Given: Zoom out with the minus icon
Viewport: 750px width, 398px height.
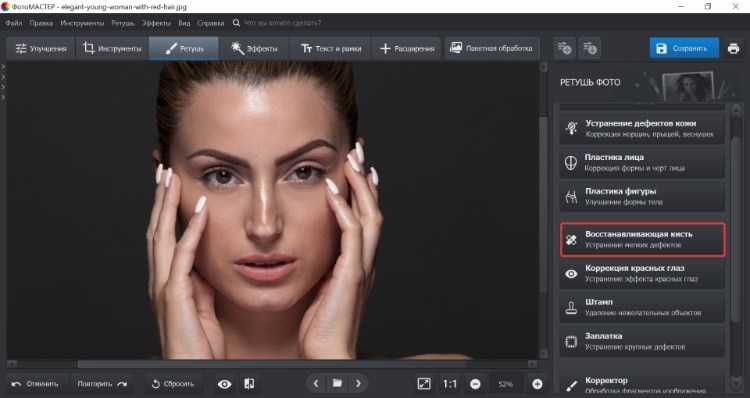Looking at the screenshot, I should click(475, 384).
